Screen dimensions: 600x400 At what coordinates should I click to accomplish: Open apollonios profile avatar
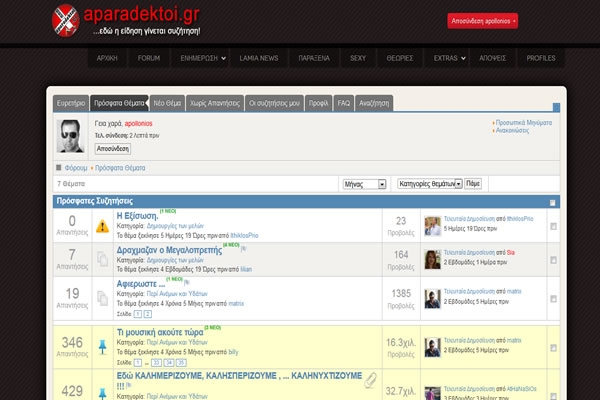(x=70, y=136)
